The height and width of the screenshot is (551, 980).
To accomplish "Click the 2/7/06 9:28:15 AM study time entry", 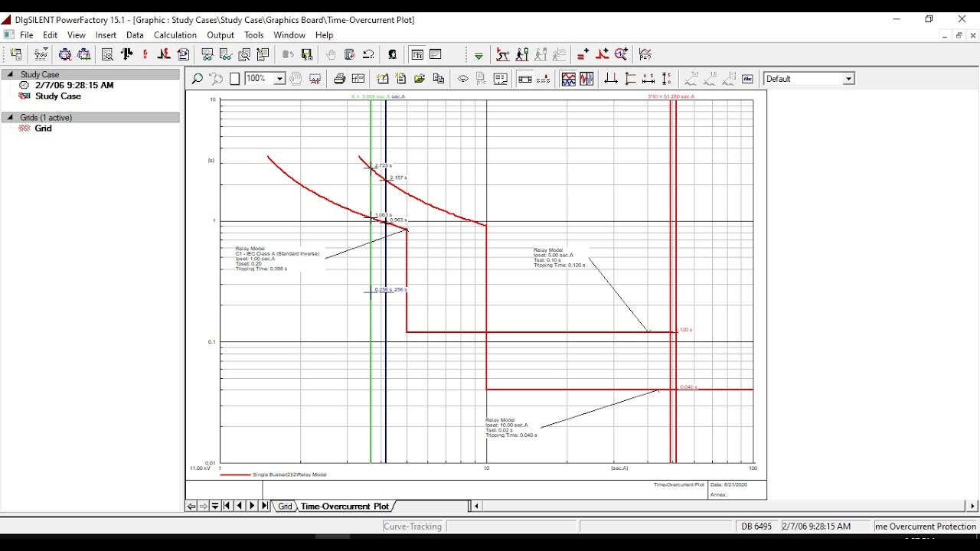I will [74, 86].
